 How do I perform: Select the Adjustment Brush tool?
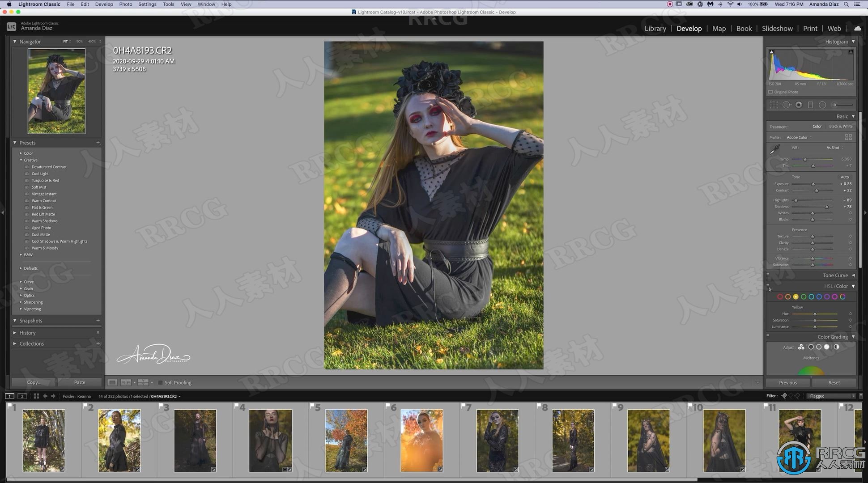coord(842,105)
